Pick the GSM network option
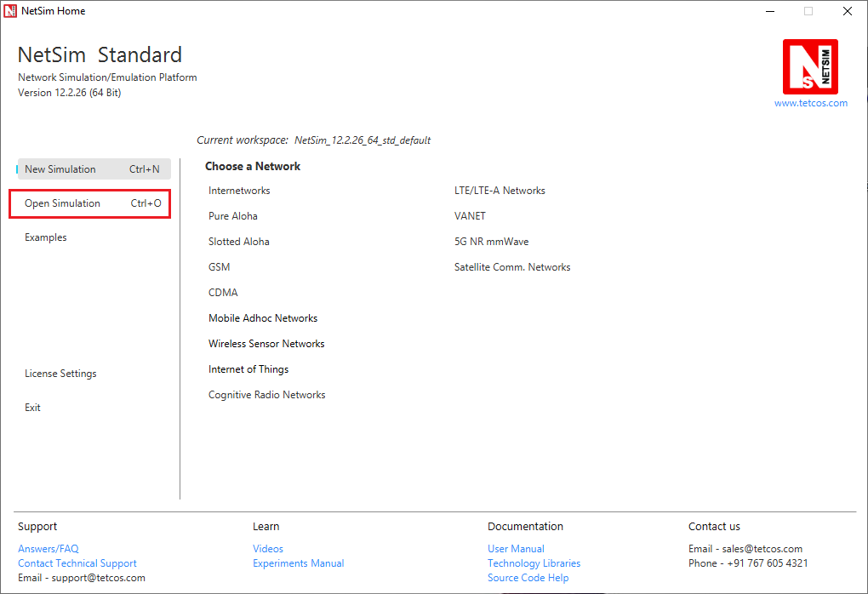 tap(220, 267)
